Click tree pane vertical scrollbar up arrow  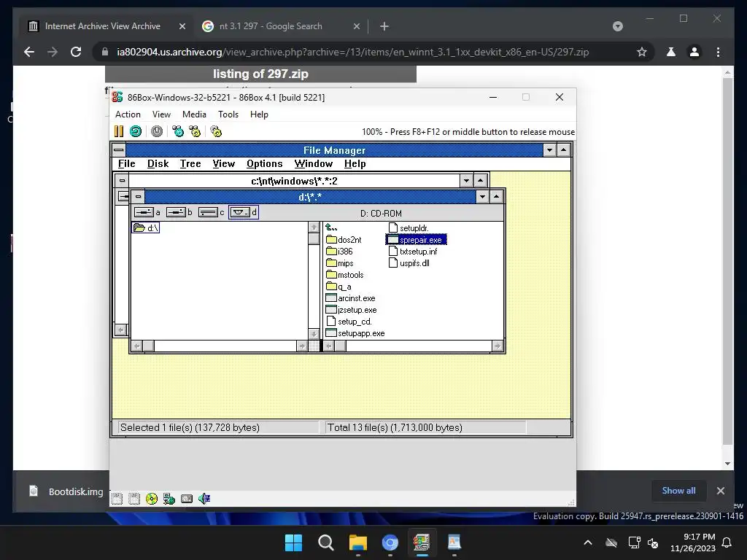[314, 227]
